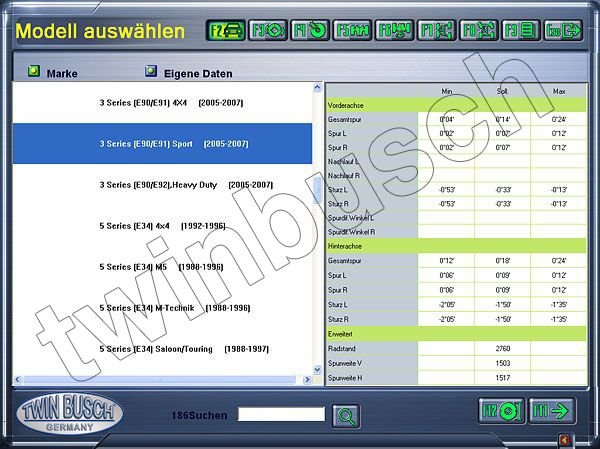Select the Eigene Daten radio option
600x449 pixels.
[x=151, y=71]
